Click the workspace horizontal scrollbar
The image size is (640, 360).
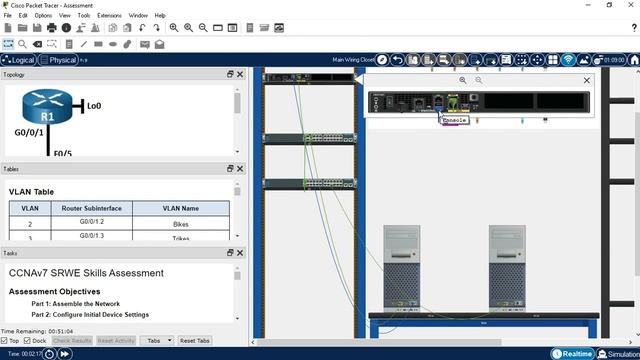443,342
